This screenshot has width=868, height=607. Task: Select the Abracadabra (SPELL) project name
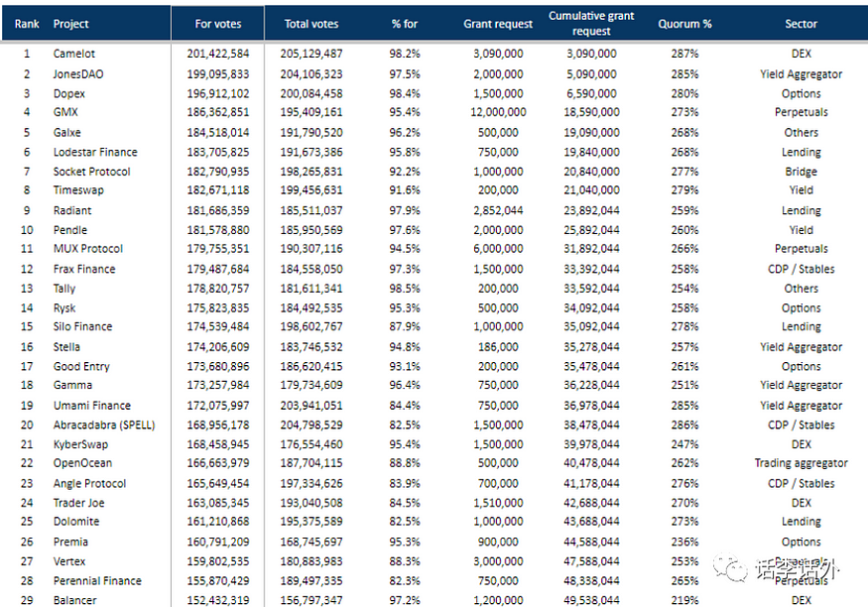(x=104, y=425)
